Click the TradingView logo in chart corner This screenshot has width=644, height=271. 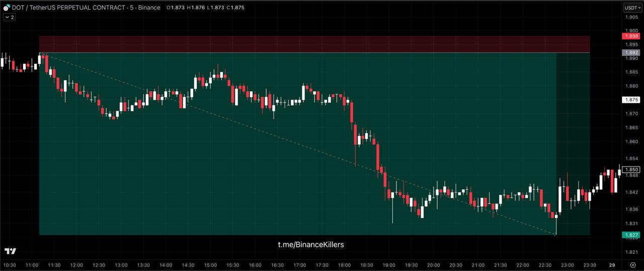pos(10,251)
